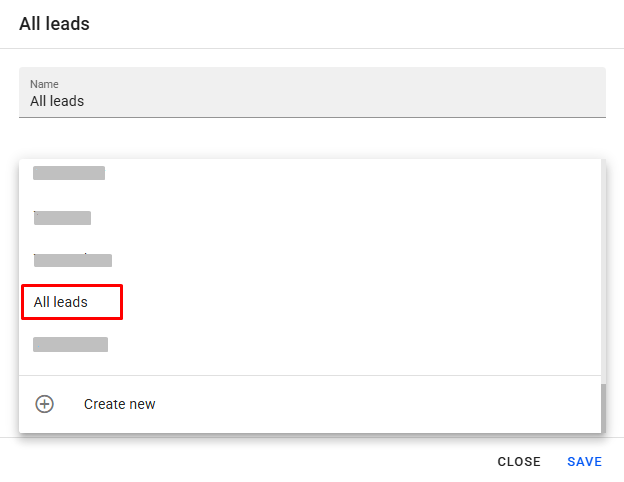Choose the third blurred list entry
The image size is (624, 482).
[x=72, y=261]
